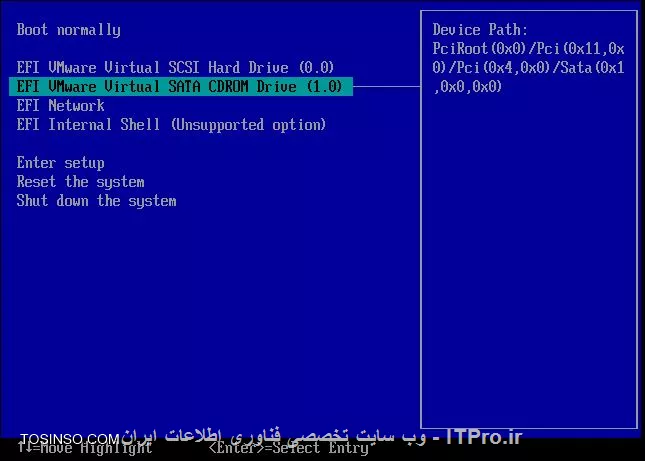The width and height of the screenshot is (645, 461).
Task: Click the PciRoot(0x0)/Pci(0x11,0x path text
Action: [528, 49]
